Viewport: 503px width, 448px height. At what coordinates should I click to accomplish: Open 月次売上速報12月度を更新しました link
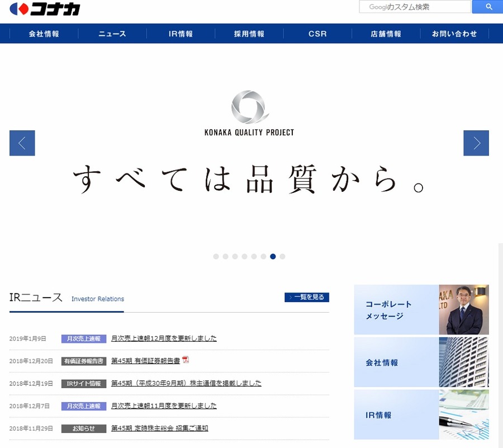tap(164, 338)
